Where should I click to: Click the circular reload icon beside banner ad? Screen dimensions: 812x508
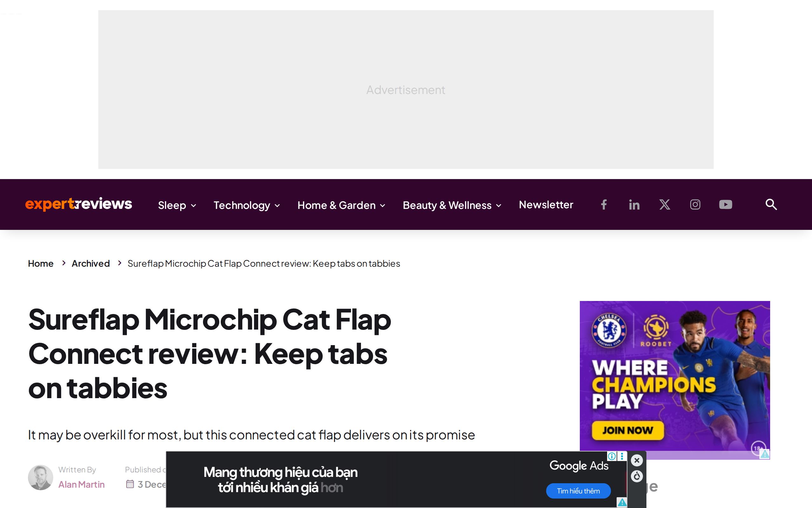tap(637, 477)
